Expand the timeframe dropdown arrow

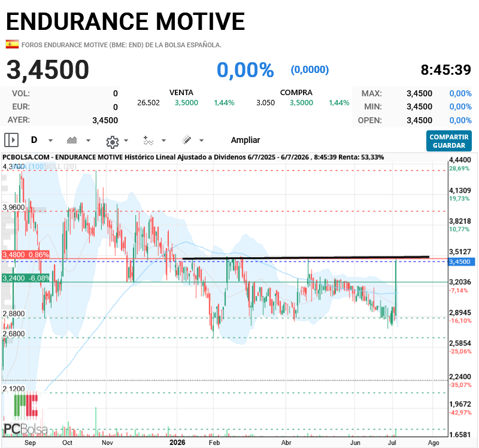tap(51, 141)
